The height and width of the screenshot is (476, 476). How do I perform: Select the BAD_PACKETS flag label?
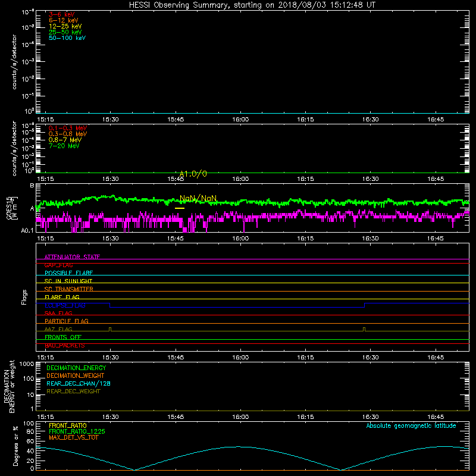65,346
